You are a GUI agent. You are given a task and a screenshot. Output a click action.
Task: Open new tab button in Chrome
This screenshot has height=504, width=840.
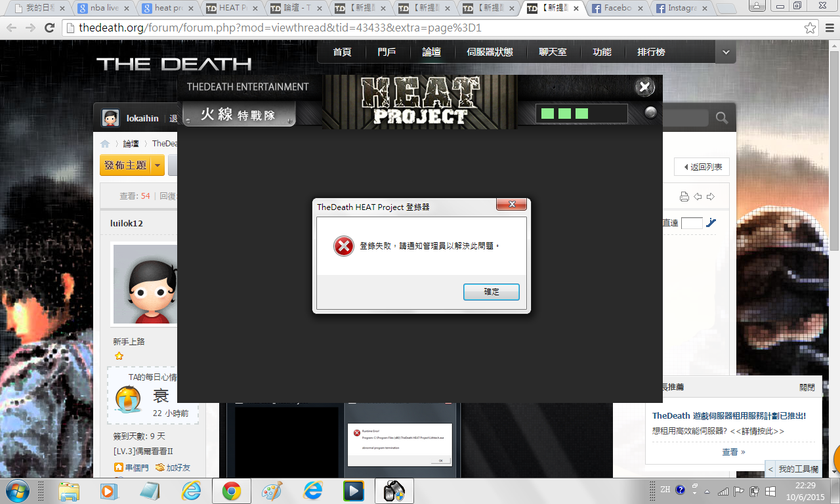726,9
